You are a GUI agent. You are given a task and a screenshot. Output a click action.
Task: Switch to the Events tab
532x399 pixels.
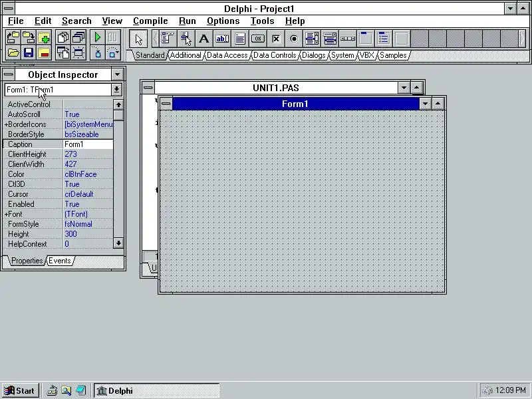click(x=60, y=261)
